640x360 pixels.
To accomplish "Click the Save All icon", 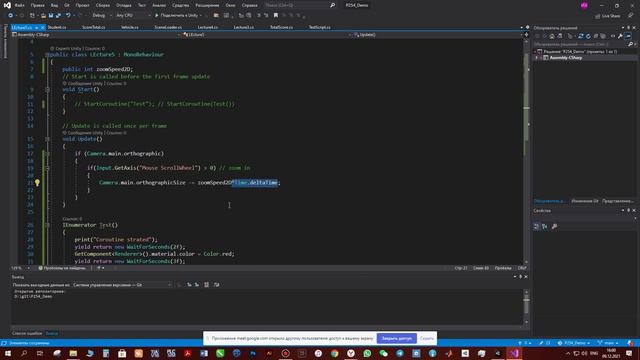I will 58,16.
